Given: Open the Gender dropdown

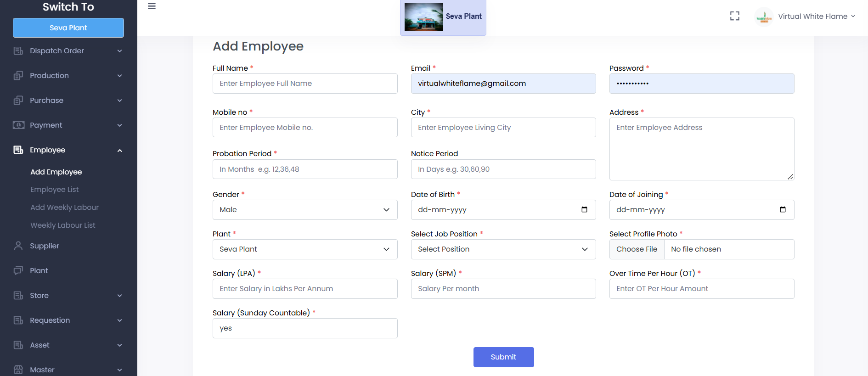Looking at the screenshot, I should coord(305,210).
